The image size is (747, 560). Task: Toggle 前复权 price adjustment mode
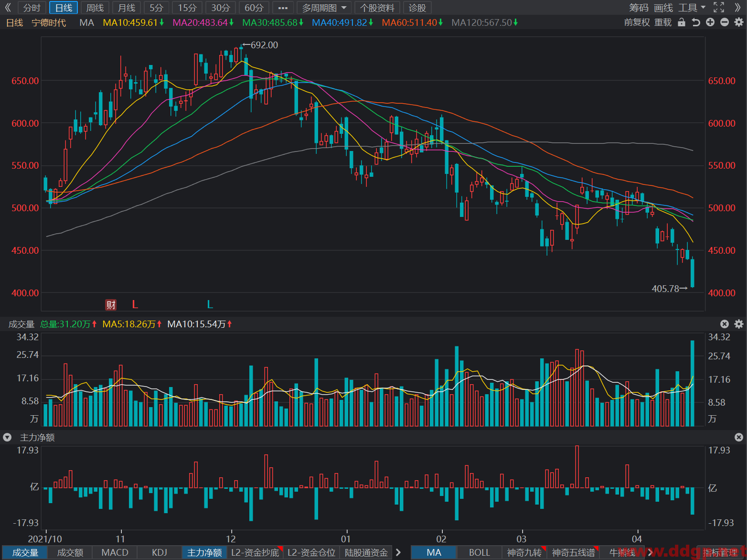coord(637,22)
